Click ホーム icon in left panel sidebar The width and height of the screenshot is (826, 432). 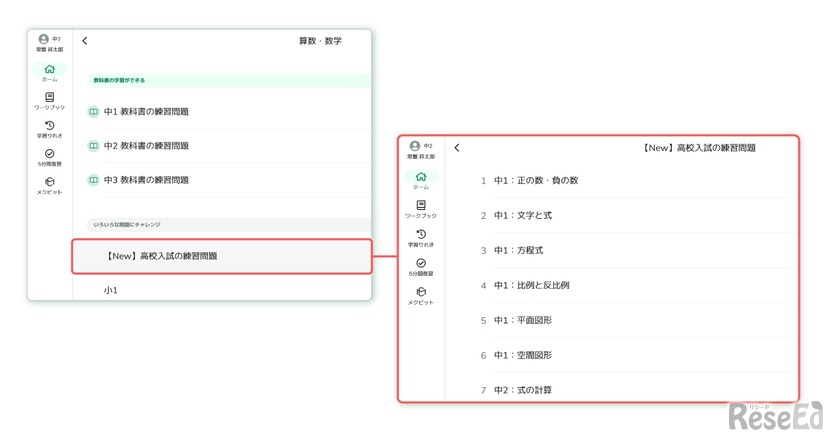tap(50, 70)
